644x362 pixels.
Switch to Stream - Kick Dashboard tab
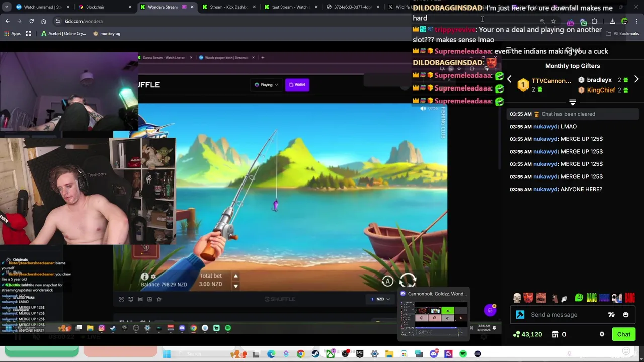click(229, 7)
